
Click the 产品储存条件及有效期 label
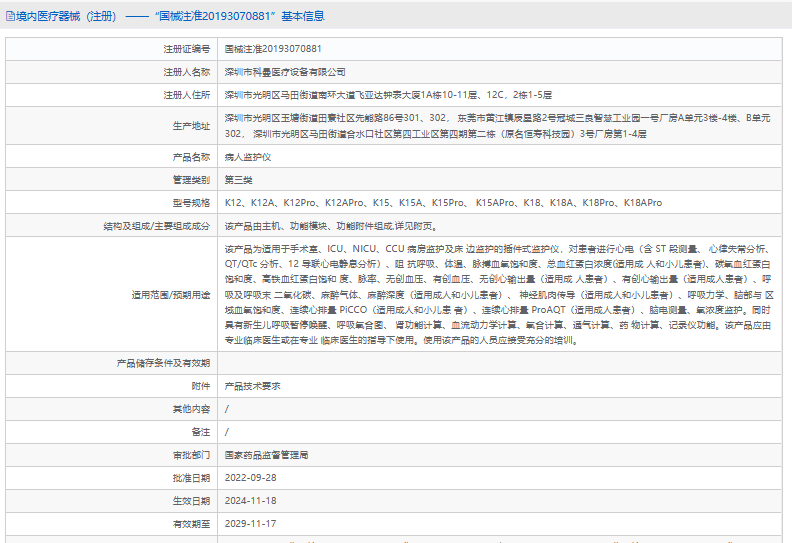163,363
